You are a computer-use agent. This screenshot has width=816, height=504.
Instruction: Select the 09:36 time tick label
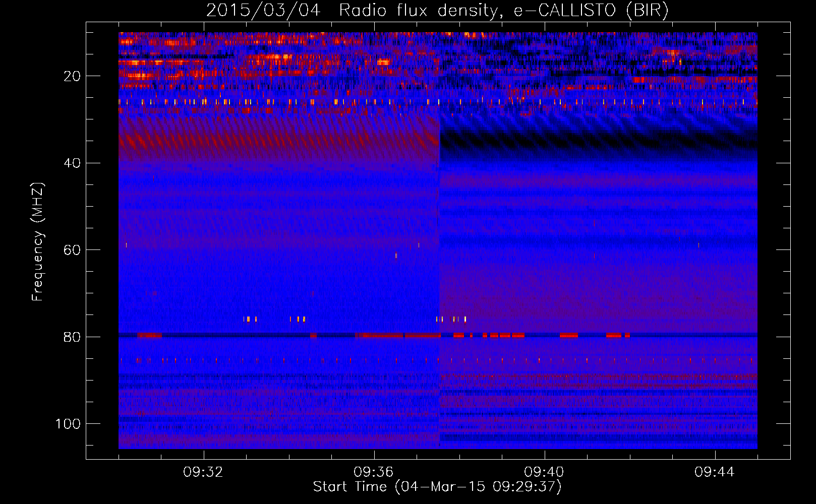coord(374,472)
